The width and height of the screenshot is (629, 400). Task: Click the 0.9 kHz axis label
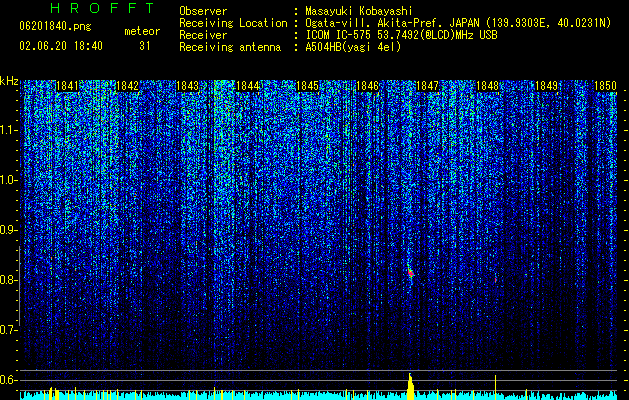(x=8, y=230)
